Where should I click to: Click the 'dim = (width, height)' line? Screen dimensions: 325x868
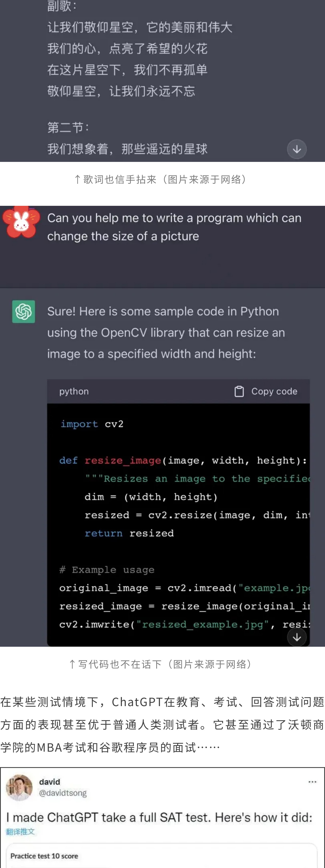point(151,497)
